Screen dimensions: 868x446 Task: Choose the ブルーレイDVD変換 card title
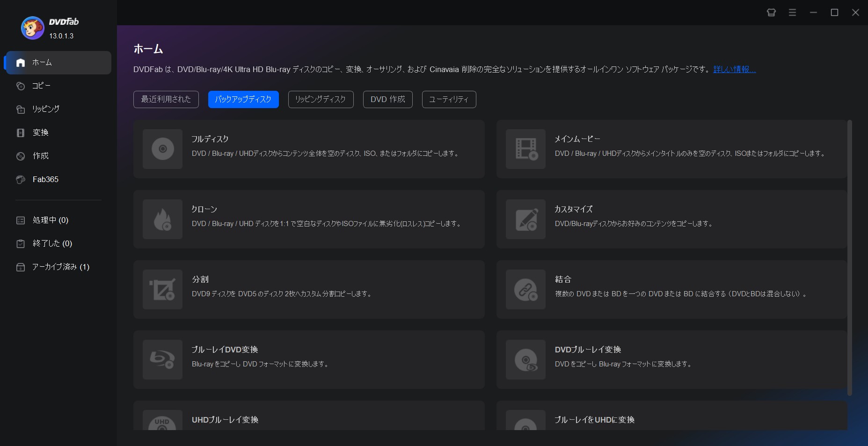[x=225, y=350]
